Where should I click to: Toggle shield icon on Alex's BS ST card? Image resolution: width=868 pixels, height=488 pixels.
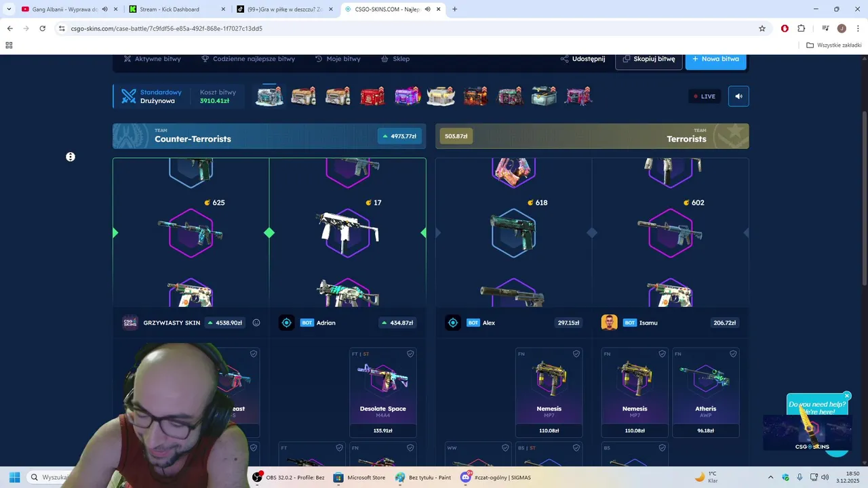(576, 447)
